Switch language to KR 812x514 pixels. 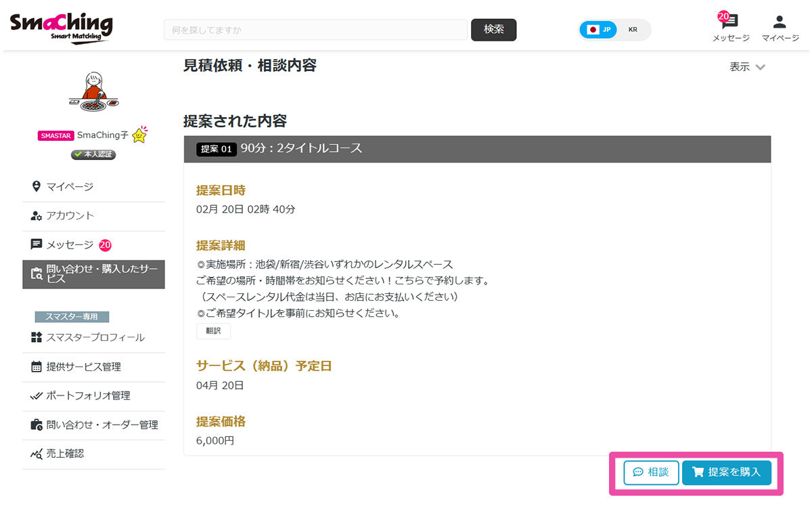[x=633, y=30]
